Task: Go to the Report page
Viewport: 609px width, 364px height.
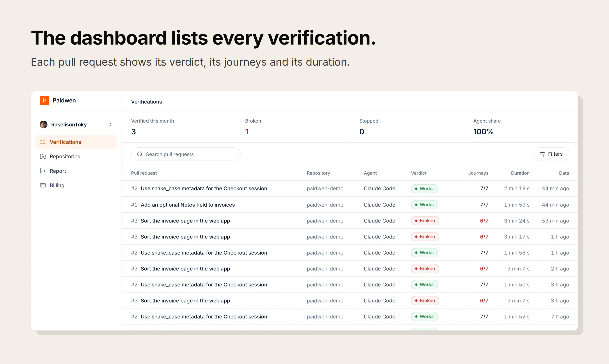Action: click(x=76, y=171)
